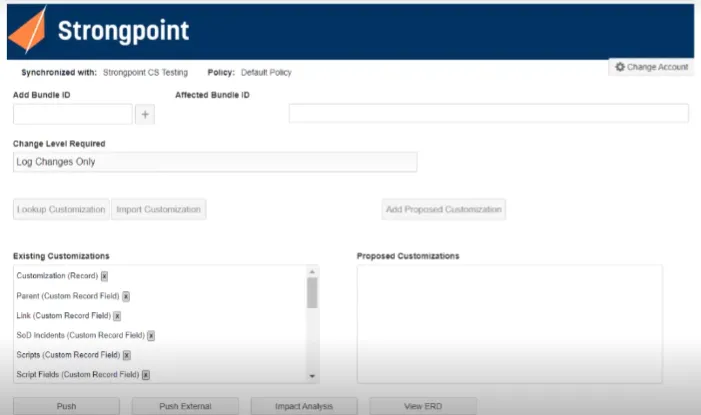
Task: Remove Script Fields (Custom Record Field) entry
Action: [146, 375]
